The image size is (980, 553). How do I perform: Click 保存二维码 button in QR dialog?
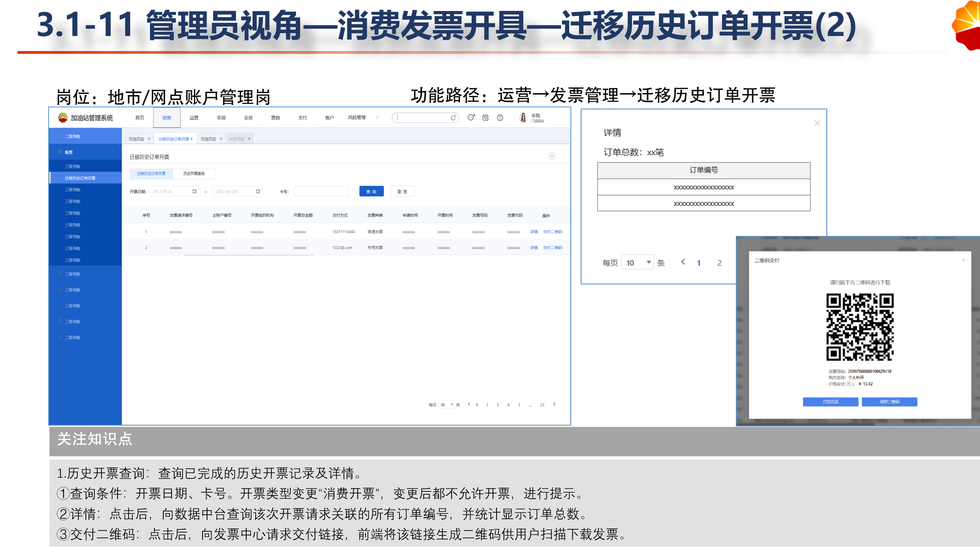coord(889,402)
